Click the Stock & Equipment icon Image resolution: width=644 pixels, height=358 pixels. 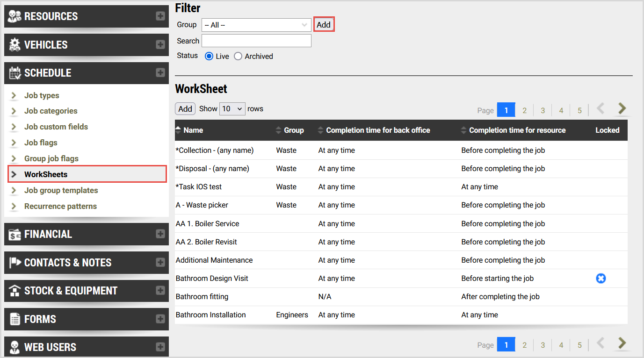click(15, 291)
